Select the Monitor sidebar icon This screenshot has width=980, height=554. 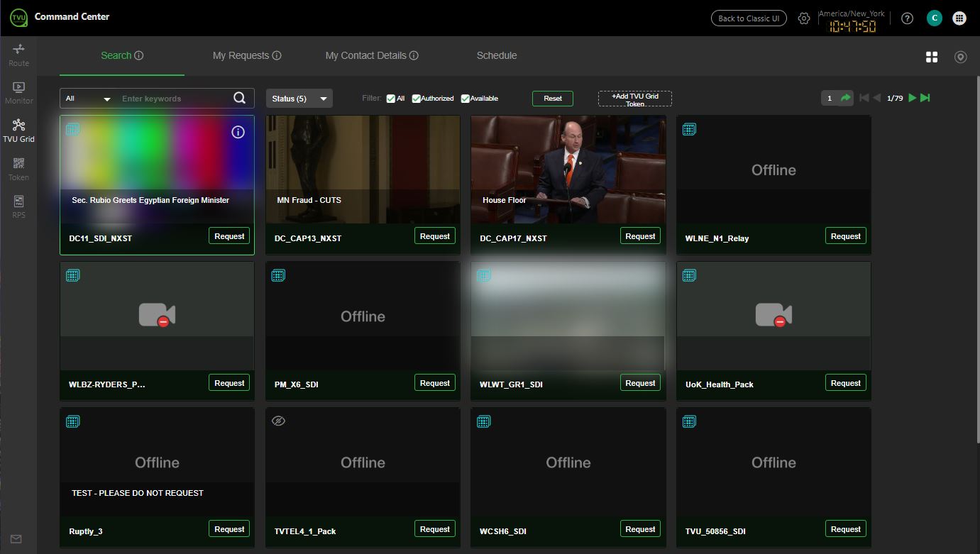coord(18,90)
